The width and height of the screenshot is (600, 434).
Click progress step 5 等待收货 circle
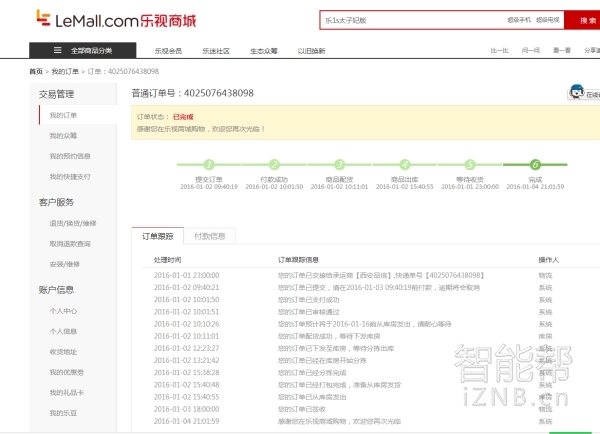click(470, 165)
